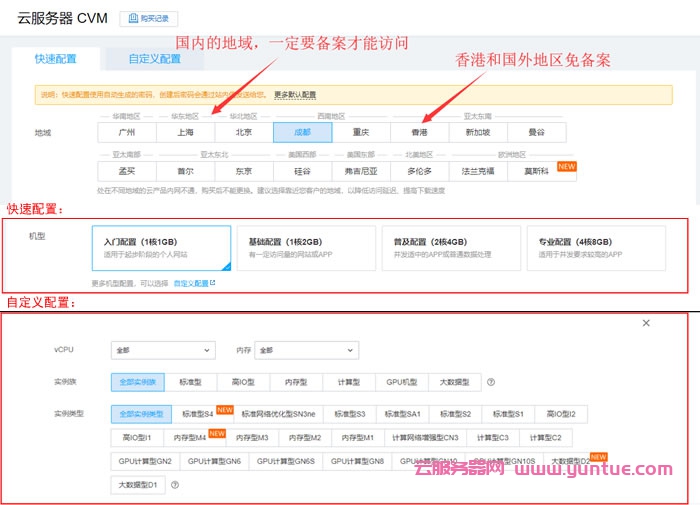Image resolution: width=700 pixels, height=505 pixels.
Task: Filter by 内存型 instance family
Action: point(296,382)
